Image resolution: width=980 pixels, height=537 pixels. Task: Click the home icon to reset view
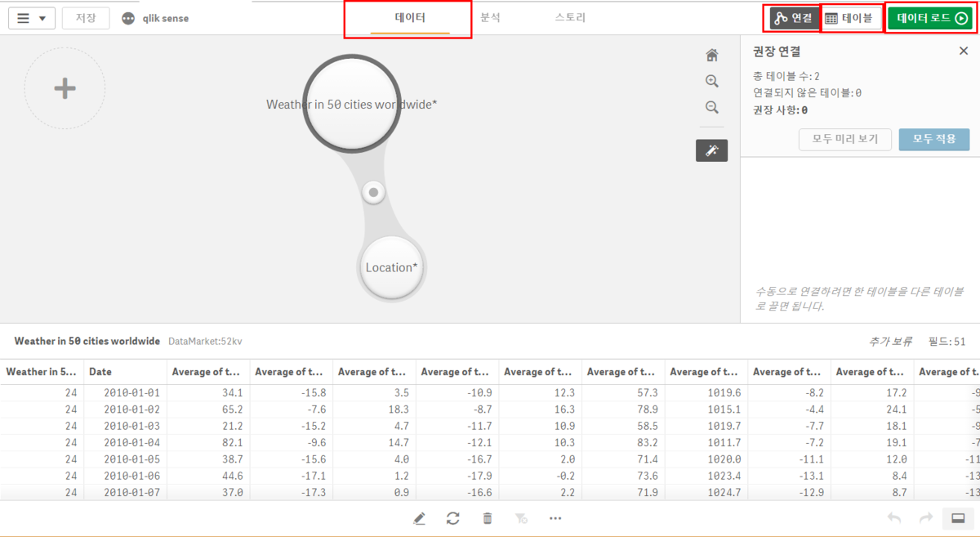(x=712, y=56)
